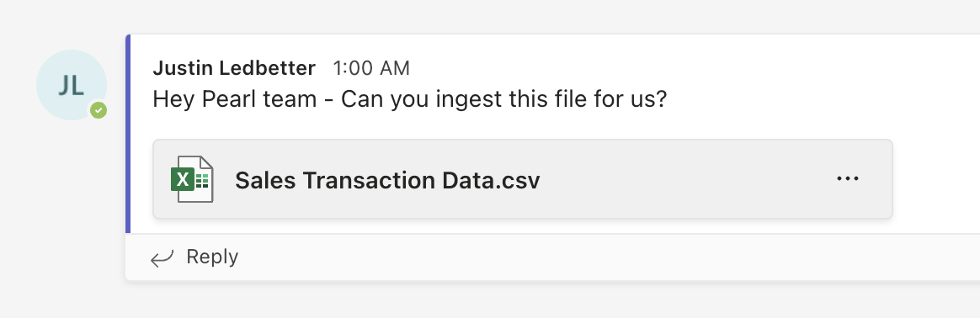Click the '.csv' extension in file name
The image size is (980, 318).
[x=516, y=181]
